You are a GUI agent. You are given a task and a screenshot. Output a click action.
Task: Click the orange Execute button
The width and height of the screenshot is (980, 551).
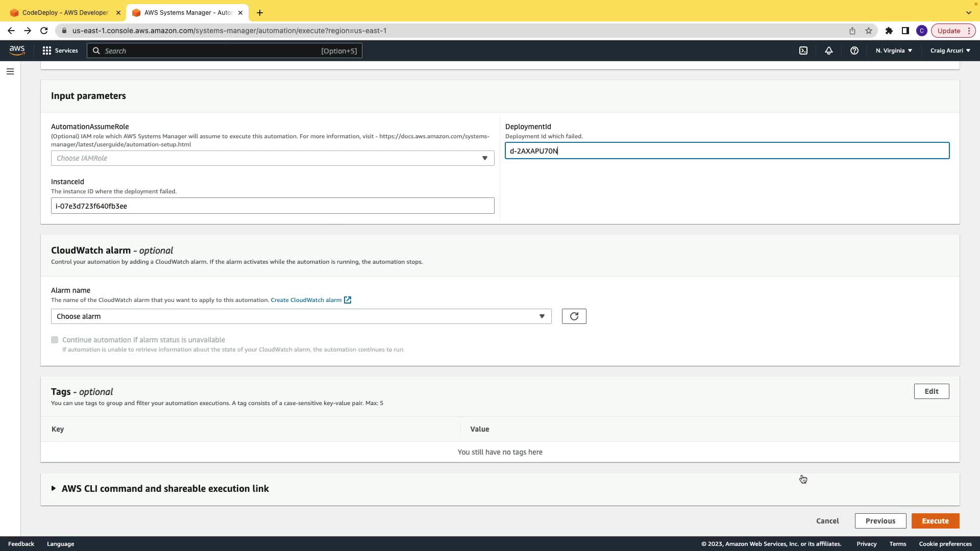(935, 521)
